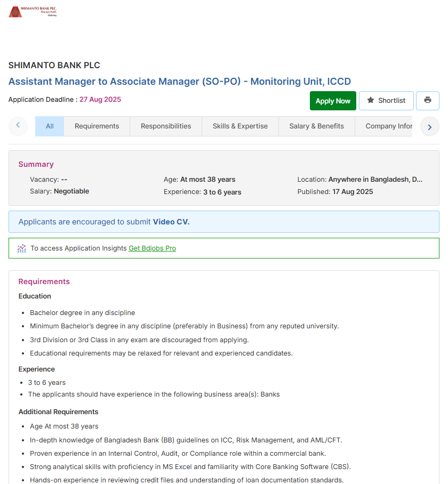Click the Education subheading
The width and height of the screenshot is (448, 484).
pos(35,296)
